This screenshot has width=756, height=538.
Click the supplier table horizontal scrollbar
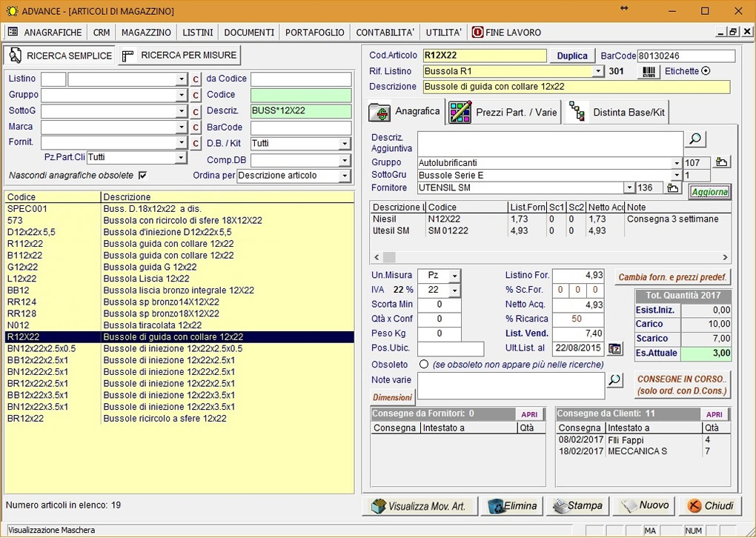point(550,257)
